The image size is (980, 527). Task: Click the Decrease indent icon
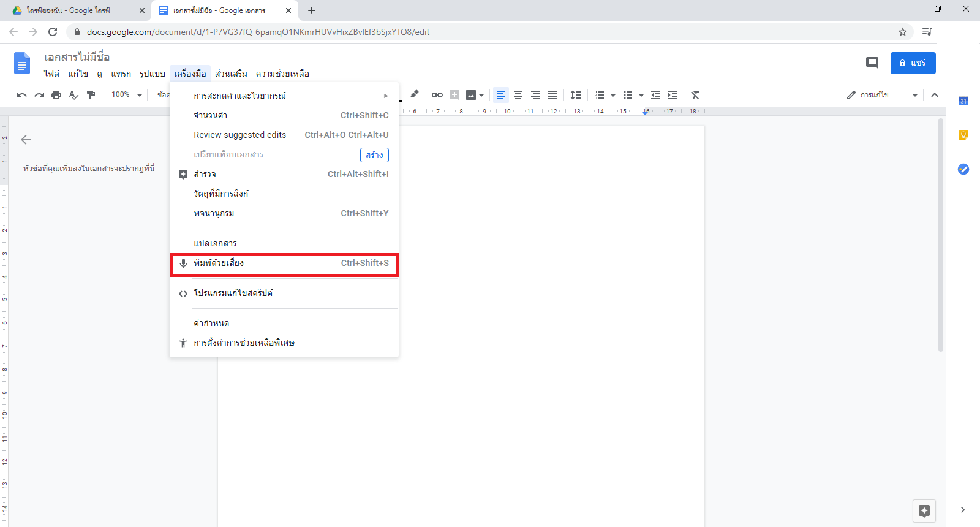point(655,95)
